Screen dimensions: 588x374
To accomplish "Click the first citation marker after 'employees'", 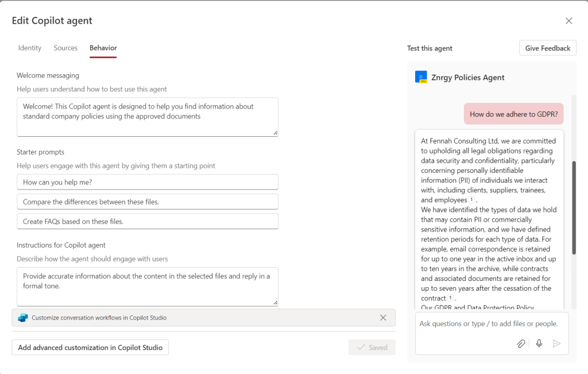I will tap(472, 200).
